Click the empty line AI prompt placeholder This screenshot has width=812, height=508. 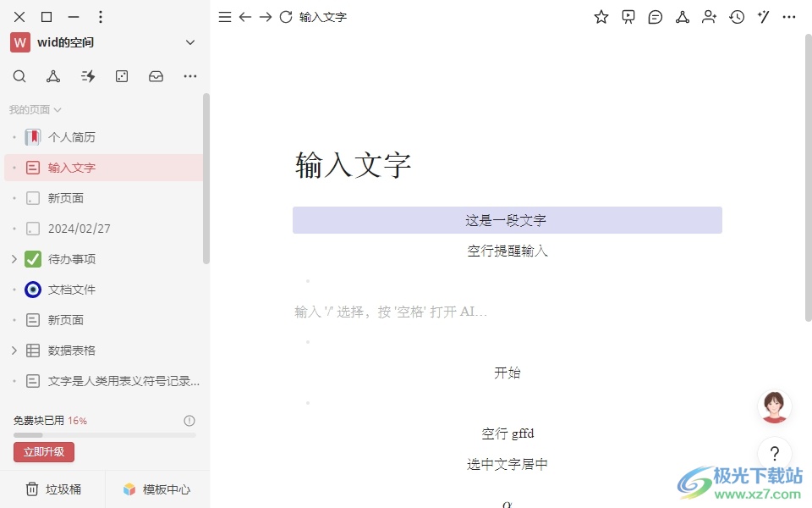[391, 312]
